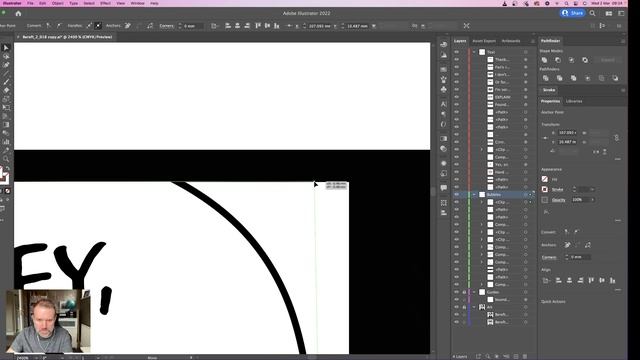Open the Object menu
Image resolution: width=640 pixels, height=360 pixels.
coord(58,3)
